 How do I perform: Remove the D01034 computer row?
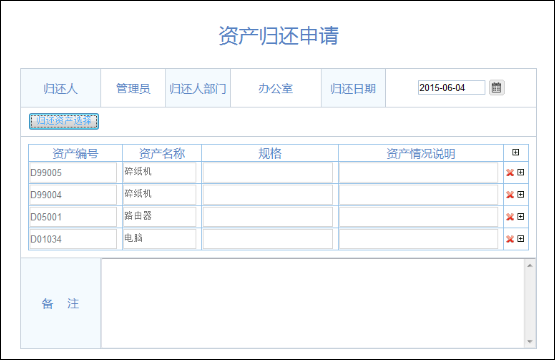pos(510,239)
